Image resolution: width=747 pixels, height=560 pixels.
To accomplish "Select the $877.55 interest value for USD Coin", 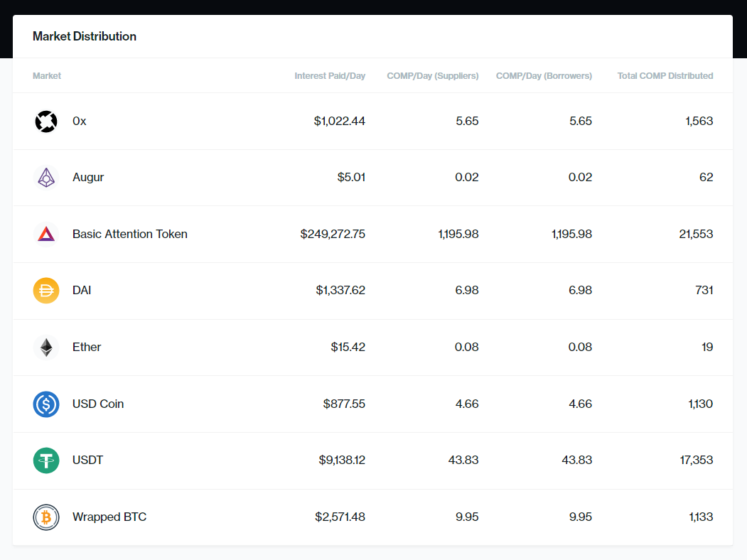I will point(344,404).
